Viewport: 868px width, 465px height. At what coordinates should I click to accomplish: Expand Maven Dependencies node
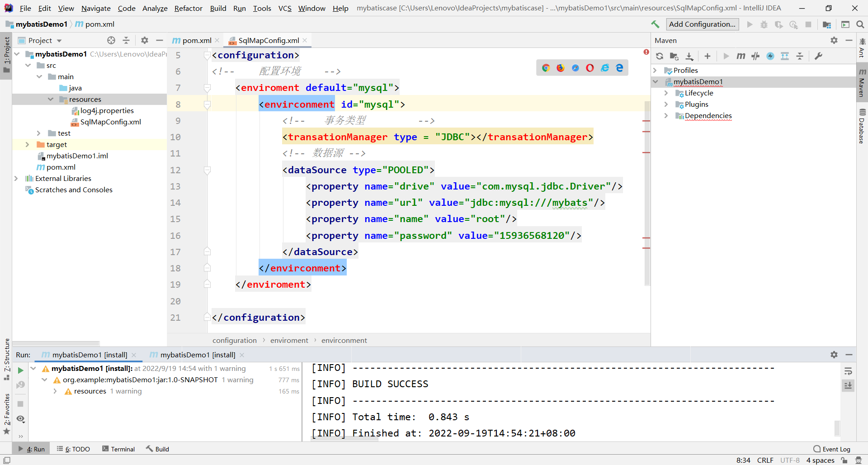tap(666, 115)
